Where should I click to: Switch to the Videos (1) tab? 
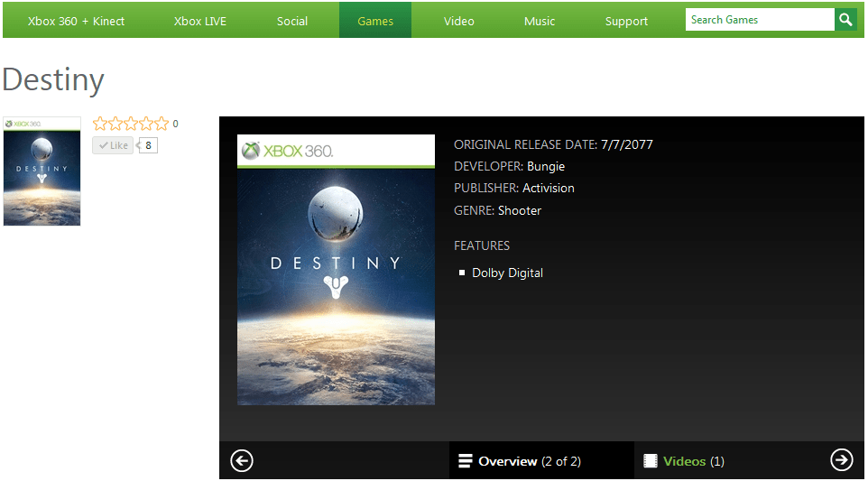(x=684, y=461)
